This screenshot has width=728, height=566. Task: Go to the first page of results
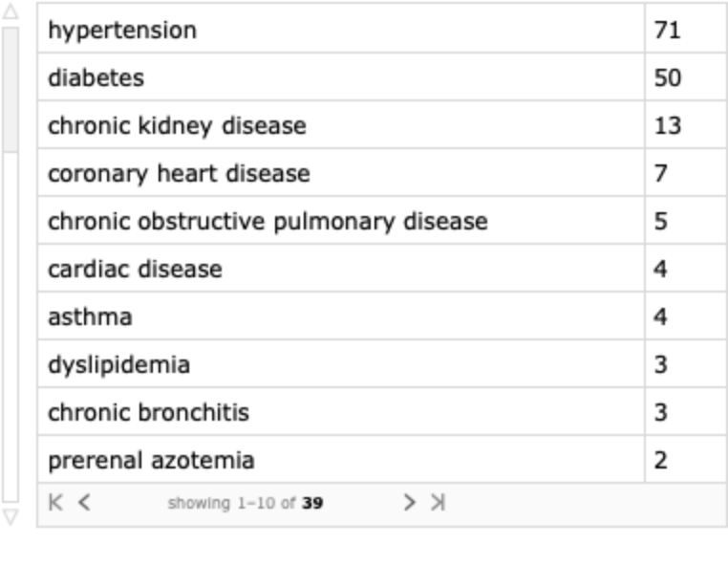pyautogui.click(x=56, y=502)
